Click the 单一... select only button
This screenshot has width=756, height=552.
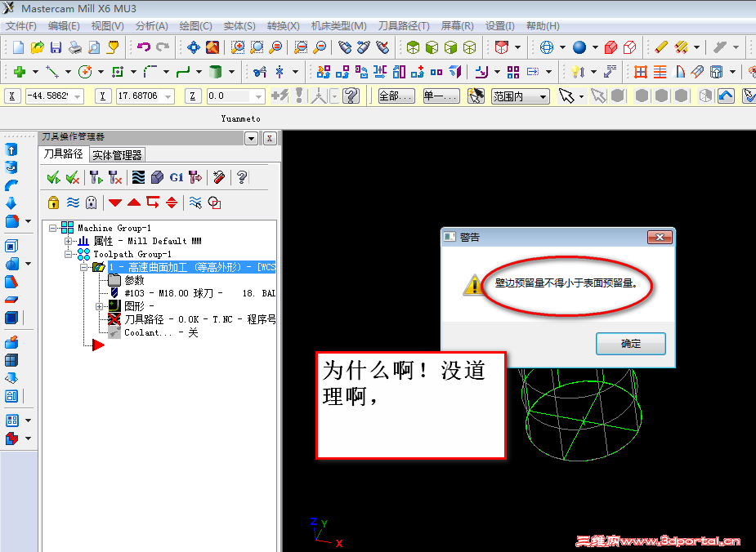coord(441,96)
